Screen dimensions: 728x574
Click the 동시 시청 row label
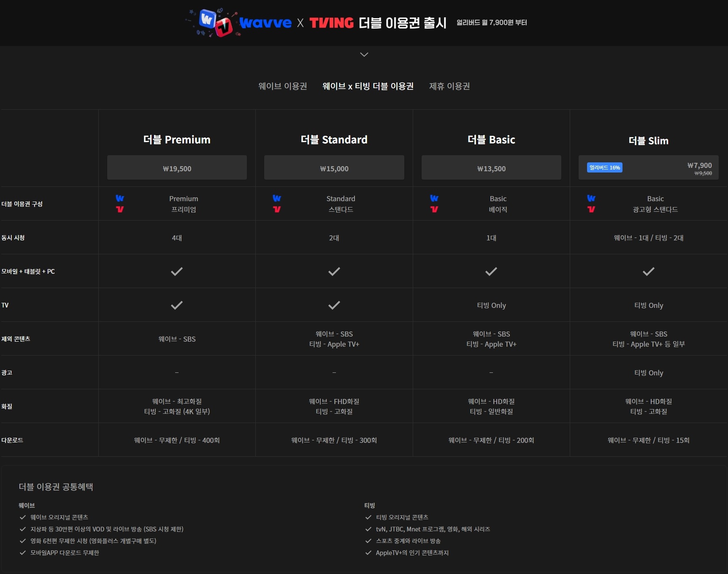coord(13,237)
